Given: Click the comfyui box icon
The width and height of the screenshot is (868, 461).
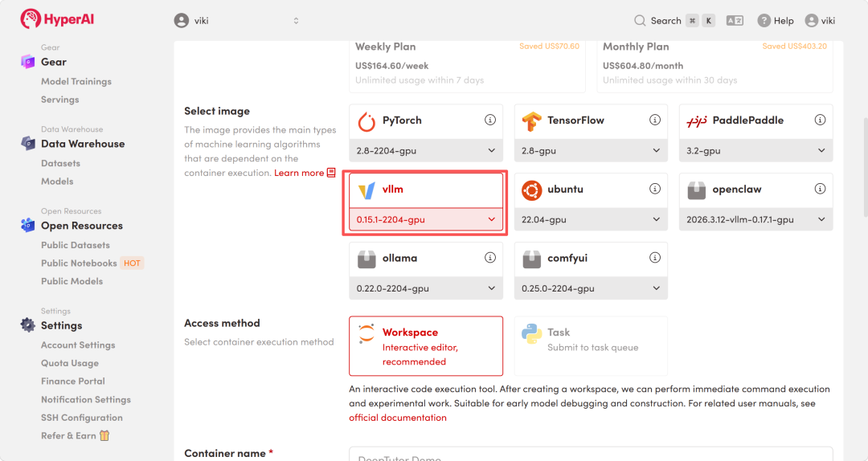Looking at the screenshot, I should [531, 259].
